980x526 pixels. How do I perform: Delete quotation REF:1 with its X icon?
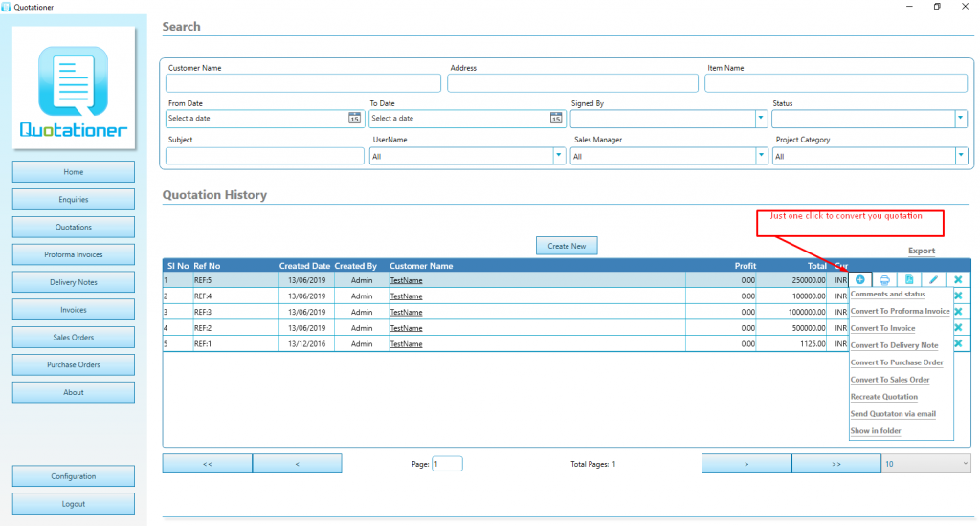coord(958,343)
